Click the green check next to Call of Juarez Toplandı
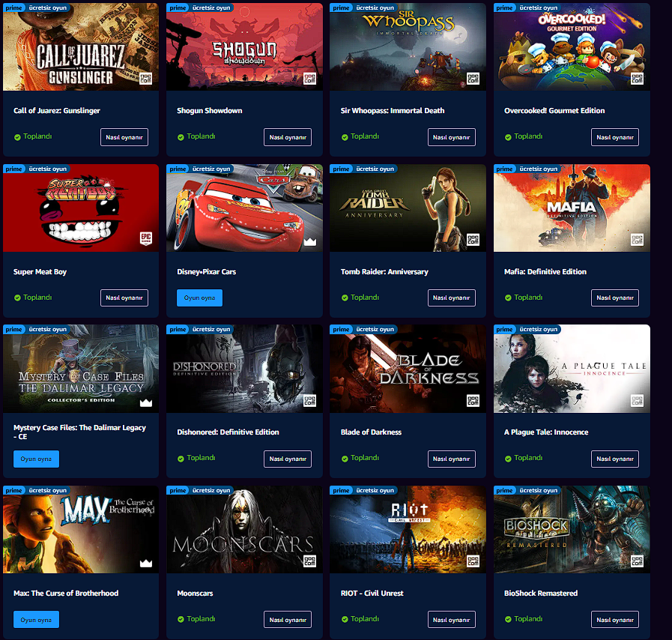This screenshot has height=640, width=672. pos(17,137)
